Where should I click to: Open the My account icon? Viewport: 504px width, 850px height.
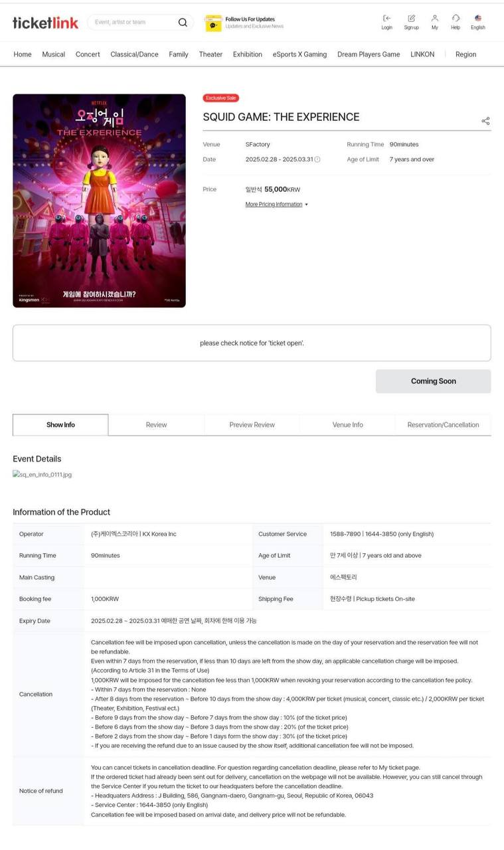pos(434,19)
